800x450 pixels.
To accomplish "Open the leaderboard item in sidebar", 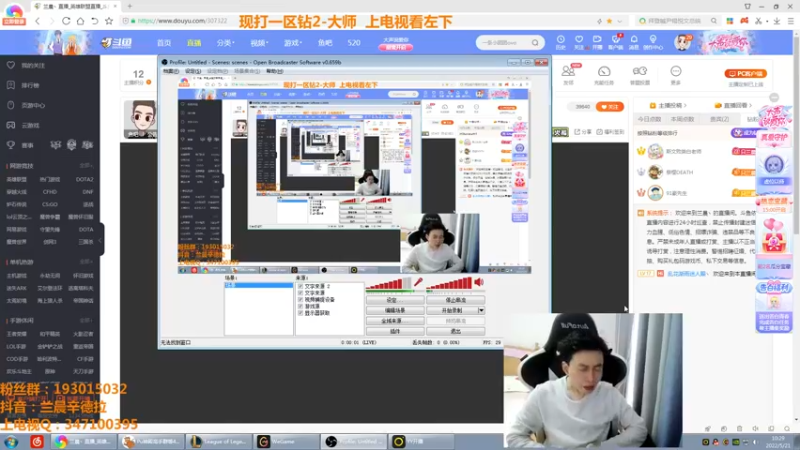I will pos(31,85).
